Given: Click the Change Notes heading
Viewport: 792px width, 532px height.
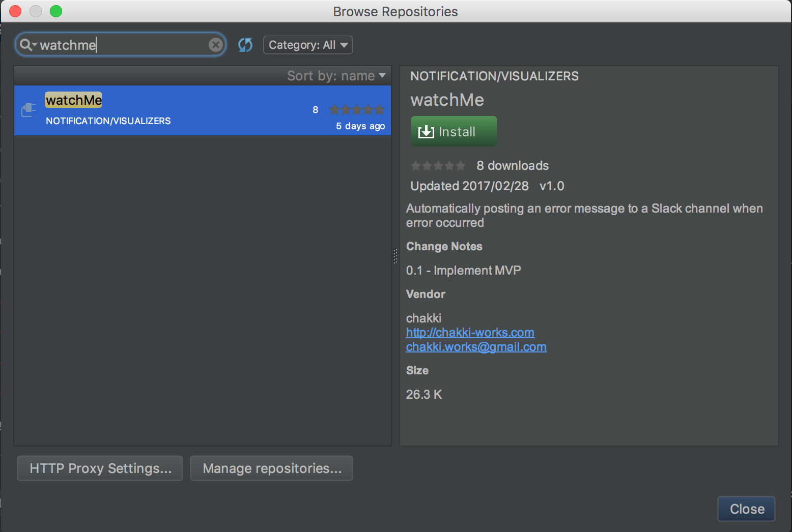Looking at the screenshot, I should pyautogui.click(x=444, y=247).
